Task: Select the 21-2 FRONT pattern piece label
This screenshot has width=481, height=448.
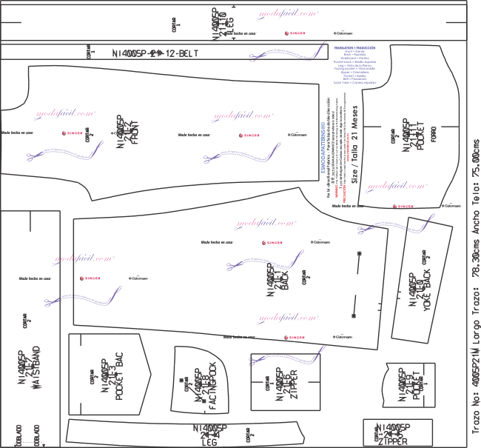Action: coord(124,133)
